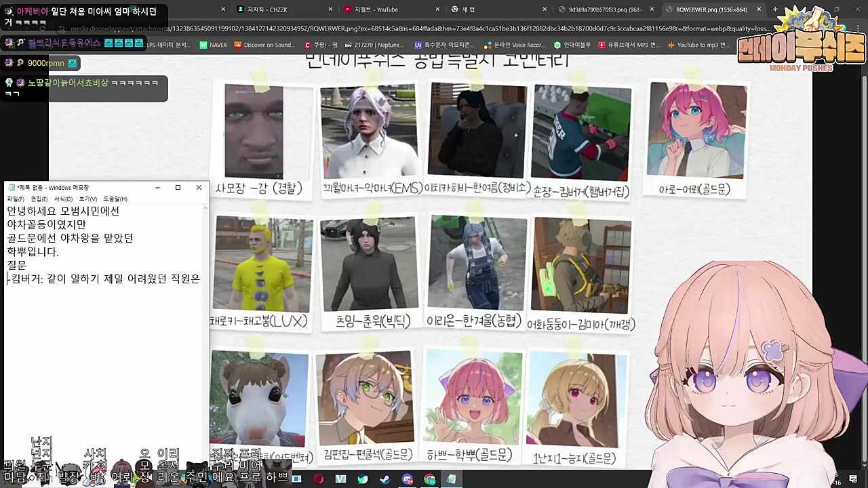Open the Notepad taskbar icon

pyautogui.click(x=452, y=479)
